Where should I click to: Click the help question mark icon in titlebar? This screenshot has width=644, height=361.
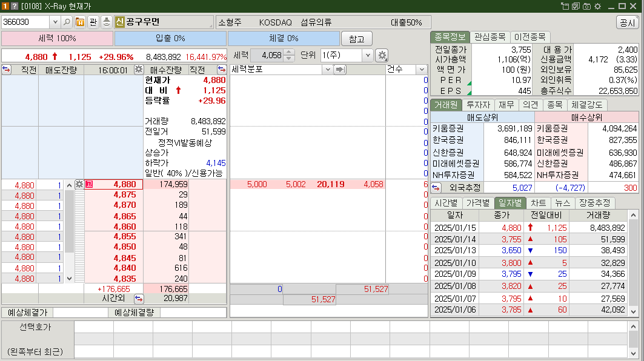point(13,5)
